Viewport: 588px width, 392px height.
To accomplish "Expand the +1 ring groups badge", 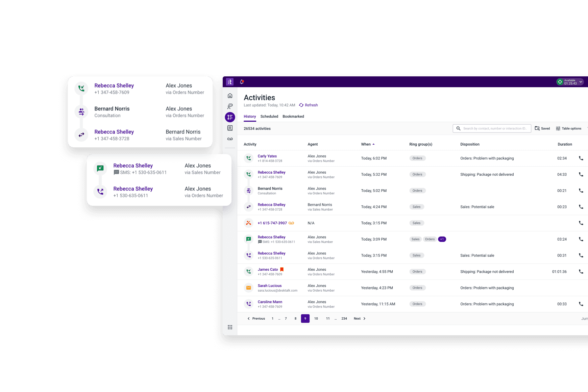I will (442, 239).
